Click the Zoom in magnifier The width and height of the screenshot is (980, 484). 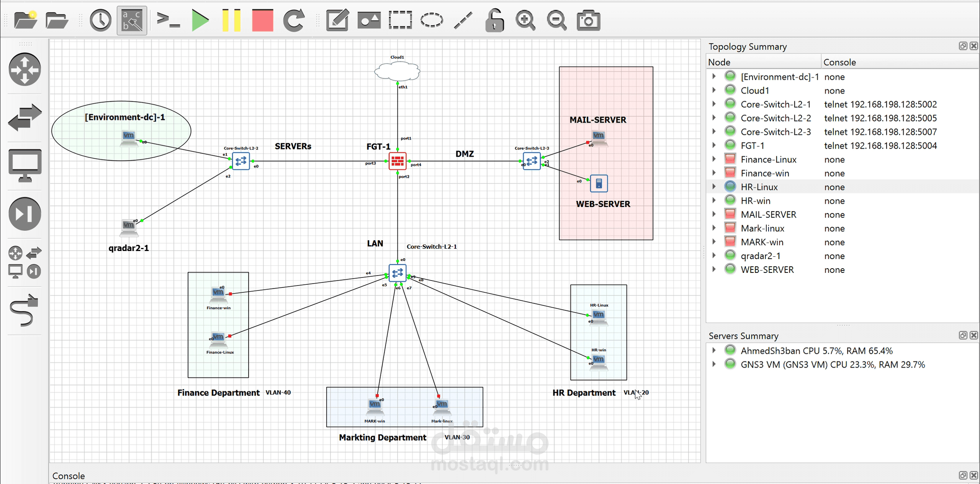[525, 20]
